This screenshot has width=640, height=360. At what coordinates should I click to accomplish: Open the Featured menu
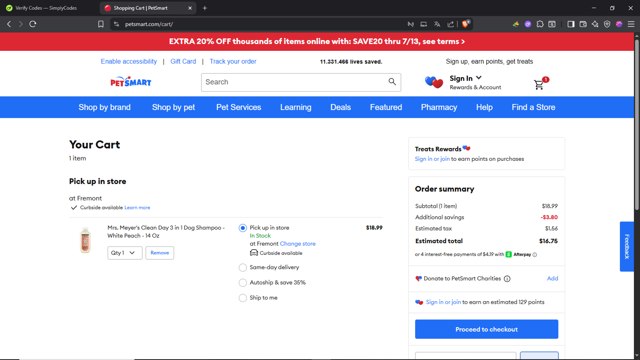click(x=386, y=107)
